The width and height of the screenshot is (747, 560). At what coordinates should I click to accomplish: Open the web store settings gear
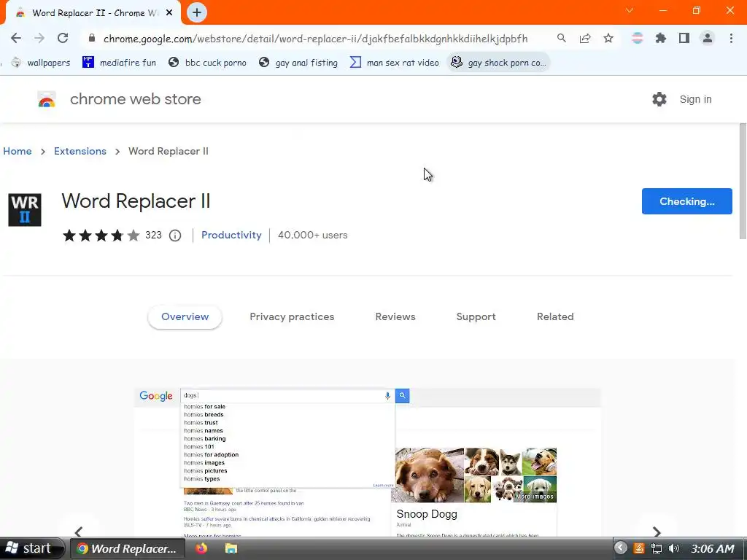point(659,99)
